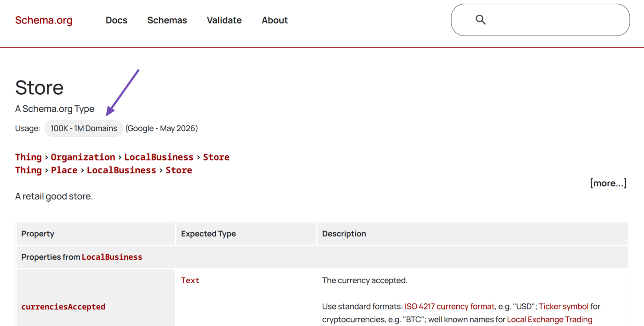Open Store in the first breadcrumb row
This screenshot has width=644, height=326.
(x=216, y=157)
